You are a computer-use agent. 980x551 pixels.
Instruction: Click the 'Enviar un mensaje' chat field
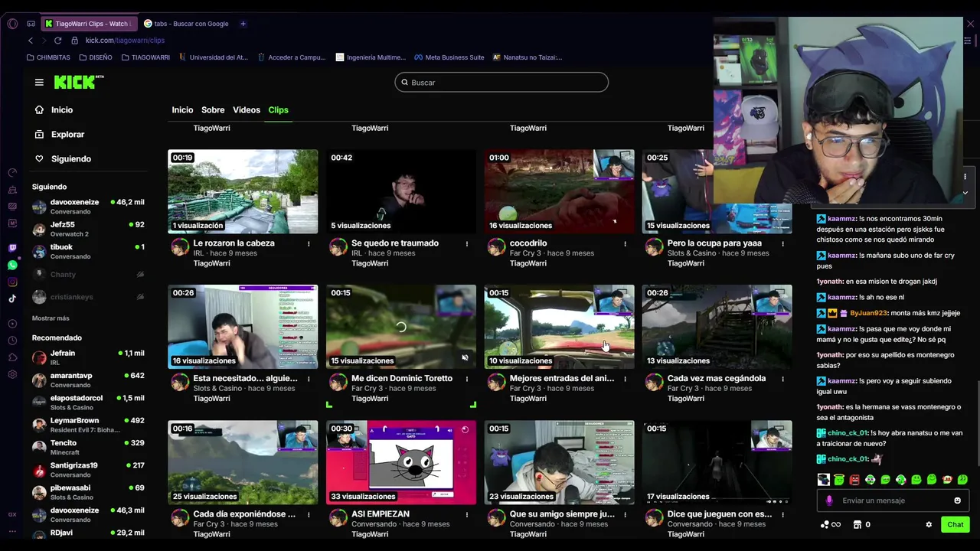click(893, 500)
